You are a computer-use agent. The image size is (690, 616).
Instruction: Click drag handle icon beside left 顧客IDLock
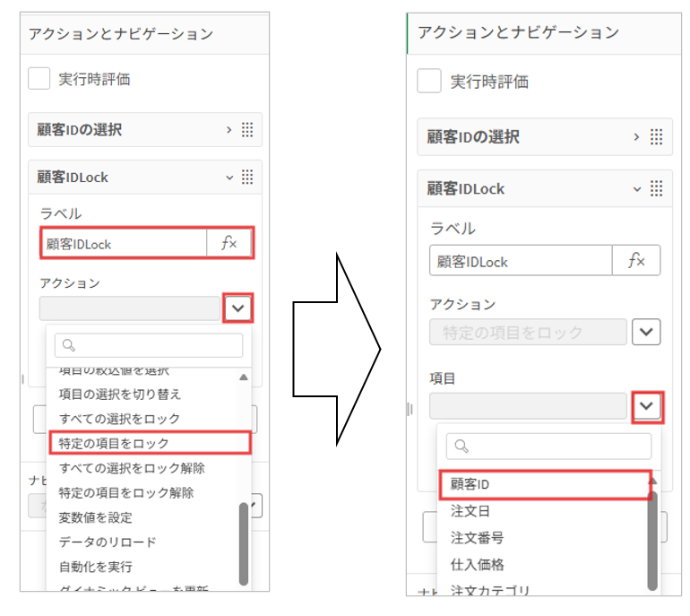(248, 177)
